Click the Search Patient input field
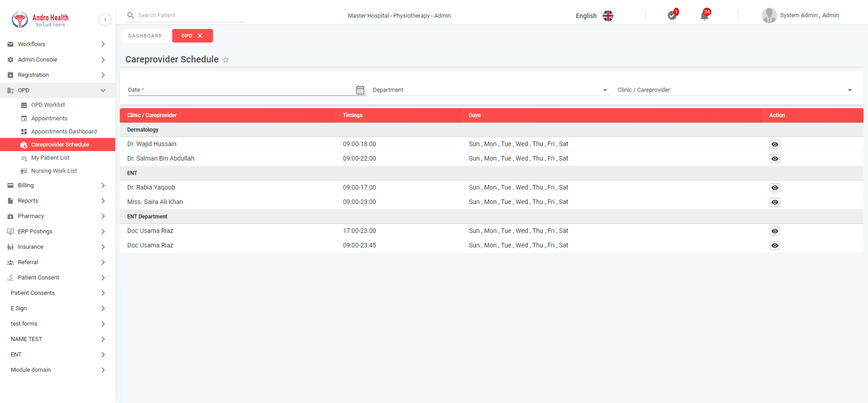Viewport: 868px width, 403px height. tap(190, 15)
